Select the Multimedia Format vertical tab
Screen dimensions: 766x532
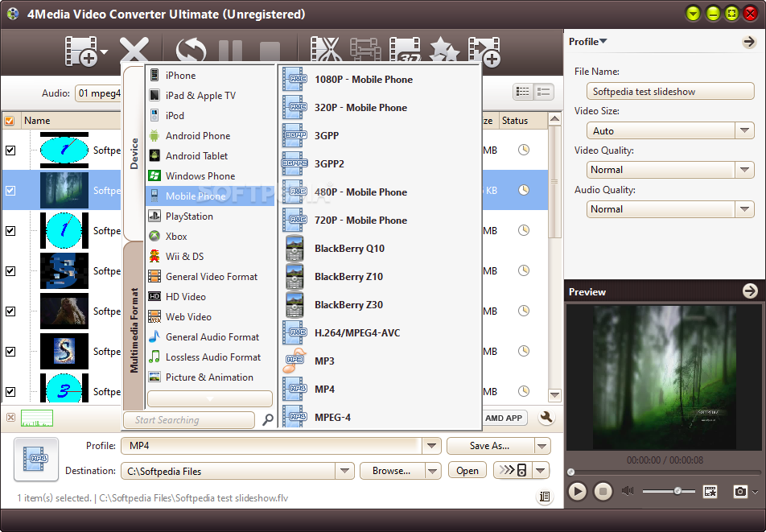click(x=134, y=330)
